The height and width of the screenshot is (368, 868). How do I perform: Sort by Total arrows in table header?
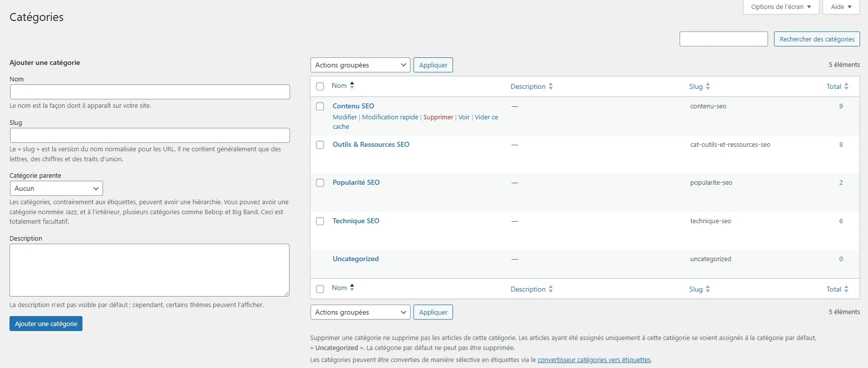tap(846, 86)
